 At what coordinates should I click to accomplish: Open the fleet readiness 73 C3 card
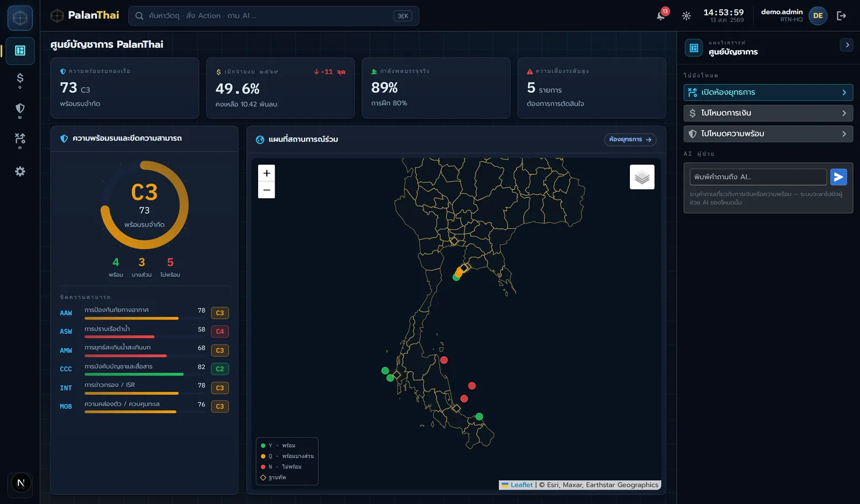(125, 88)
